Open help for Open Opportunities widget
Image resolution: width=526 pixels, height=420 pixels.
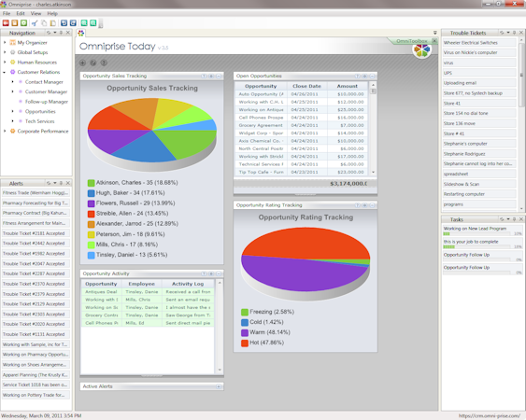click(357, 77)
